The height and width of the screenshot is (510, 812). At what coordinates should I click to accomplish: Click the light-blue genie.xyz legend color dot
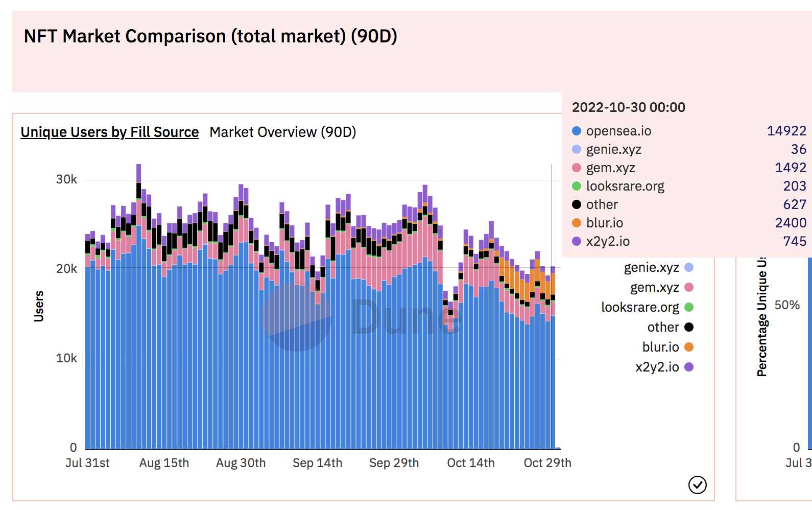pos(689,267)
